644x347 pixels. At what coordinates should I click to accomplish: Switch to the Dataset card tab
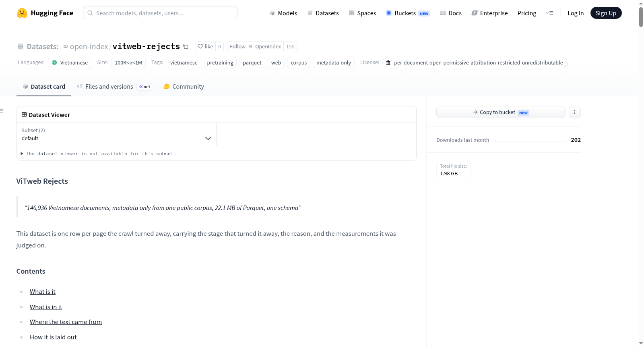click(43, 87)
